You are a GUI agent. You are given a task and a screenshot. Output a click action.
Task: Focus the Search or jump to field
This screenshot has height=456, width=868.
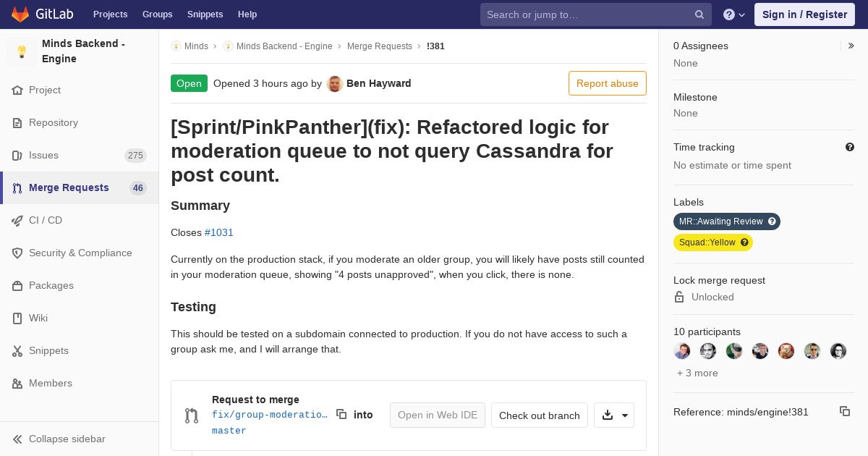pos(587,14)
